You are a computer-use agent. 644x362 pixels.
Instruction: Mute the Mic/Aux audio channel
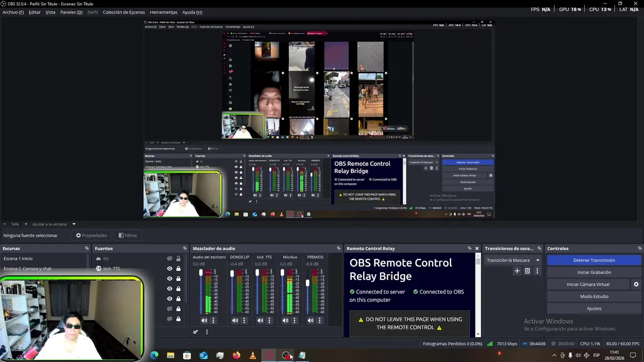point(285,320)
